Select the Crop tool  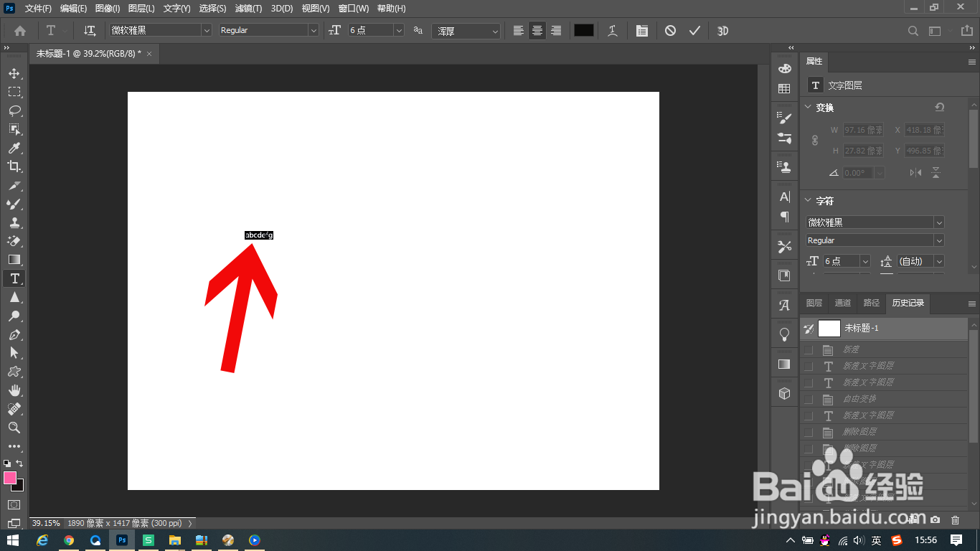[x=14, y=166]
